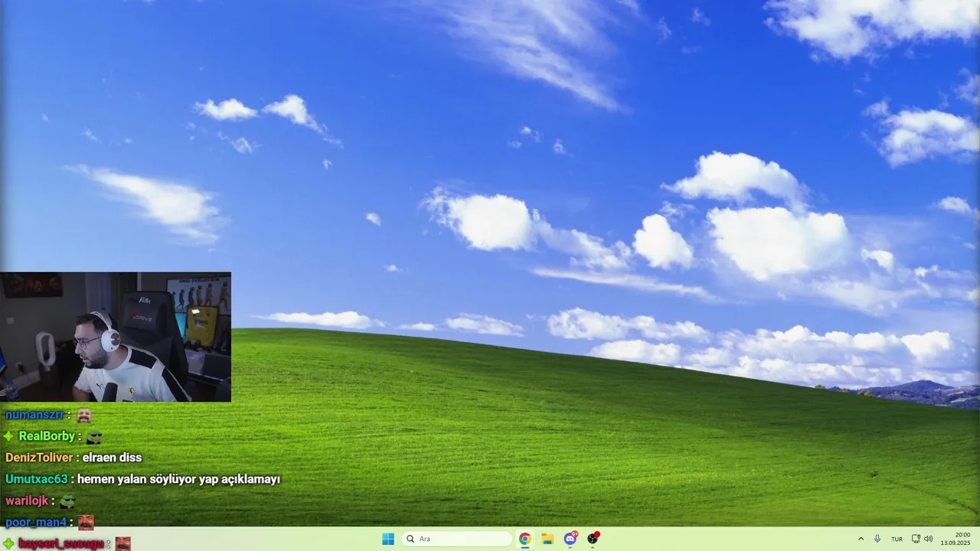This screenshot has width=980, height=551.
Task: Click the emote next to poor_man4
Action: pyautogui.click(x=86, y=522)
